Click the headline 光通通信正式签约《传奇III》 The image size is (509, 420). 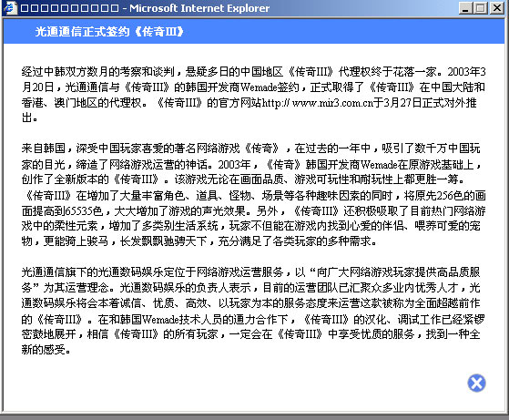pyautogui.click(x=109, y=32)
